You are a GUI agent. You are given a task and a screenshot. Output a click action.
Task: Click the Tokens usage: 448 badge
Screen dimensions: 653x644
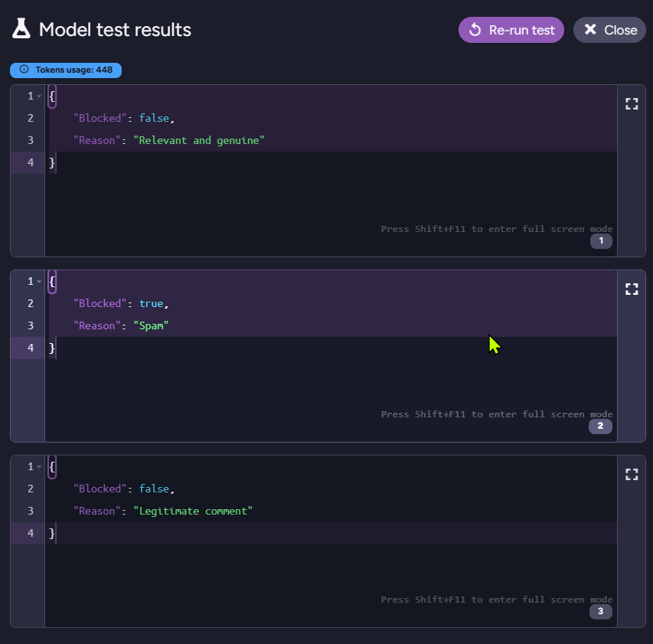(66, 70)
